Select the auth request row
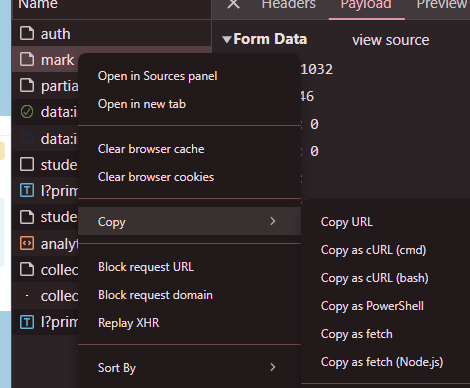470x388 pixels. point(111,34)
